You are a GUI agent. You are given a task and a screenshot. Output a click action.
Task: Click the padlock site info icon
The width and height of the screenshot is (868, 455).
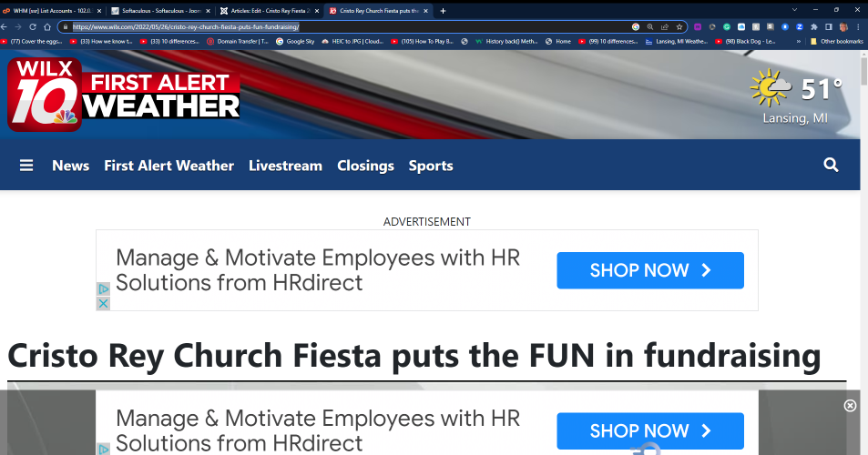pyautogui.click(x=66, y=26)
